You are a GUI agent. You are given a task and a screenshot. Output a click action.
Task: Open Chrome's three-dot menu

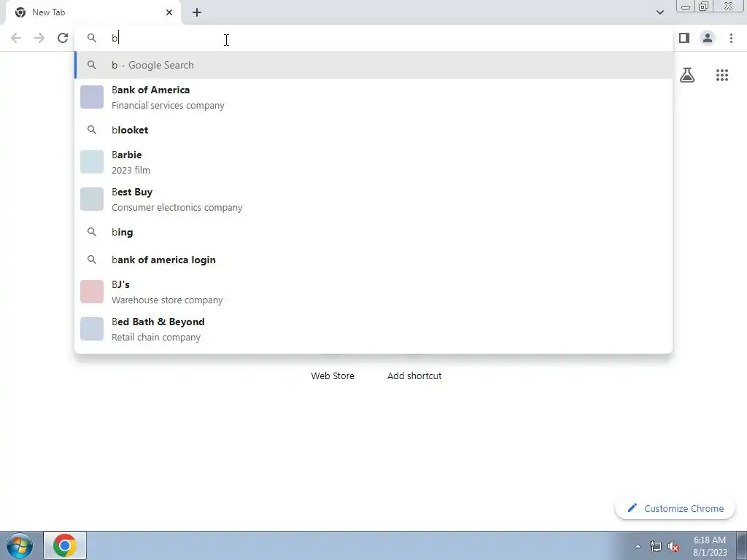click(731, 38)
